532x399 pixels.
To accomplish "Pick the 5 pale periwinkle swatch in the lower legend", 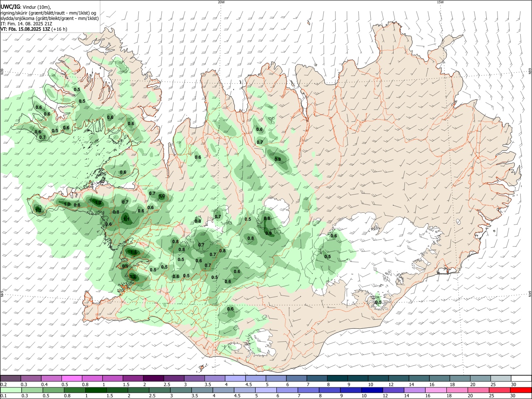I will 265,390.
